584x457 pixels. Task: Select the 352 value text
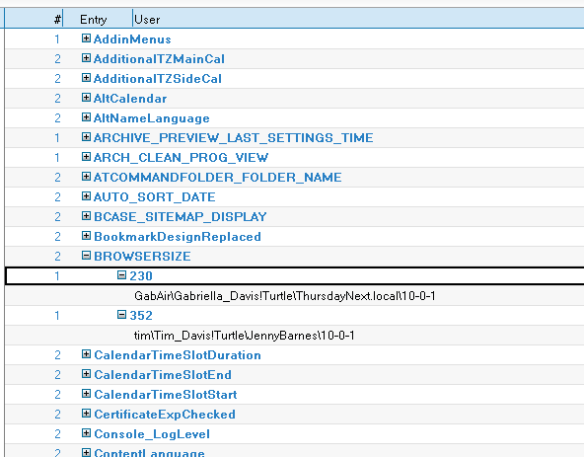coord(141,315)
